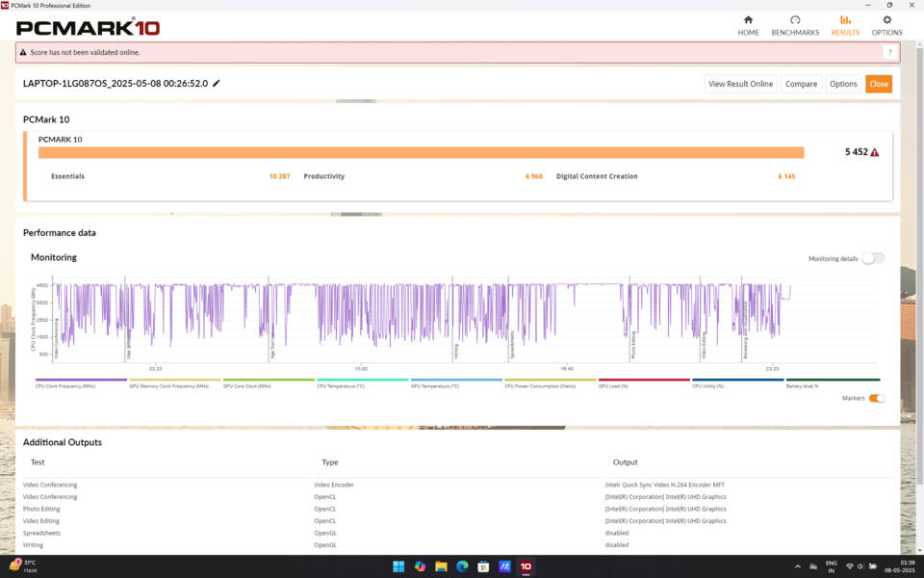This screenshot has height=578, width=924.
Task: Click the ENG IN language indicator
Action: click(831, 566)
